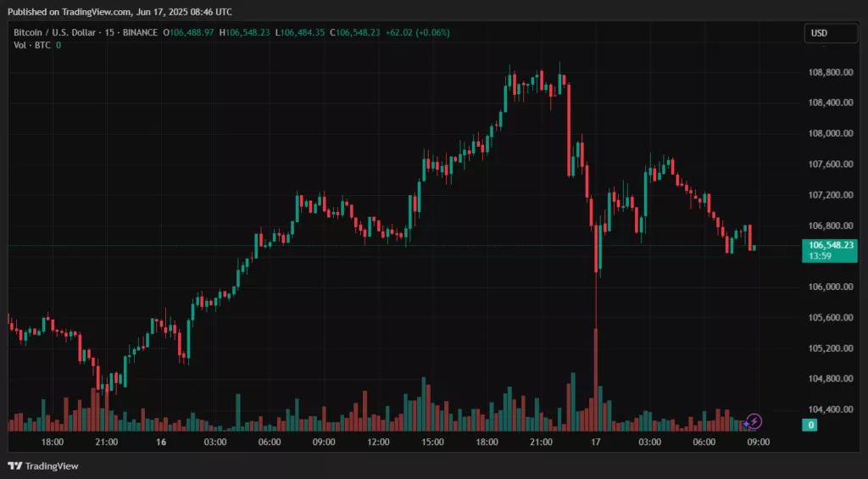This screenshot has height=479, width=868.
Task: Click the +62.02 (+0.06%) change value
Action: tap(417, 32)
